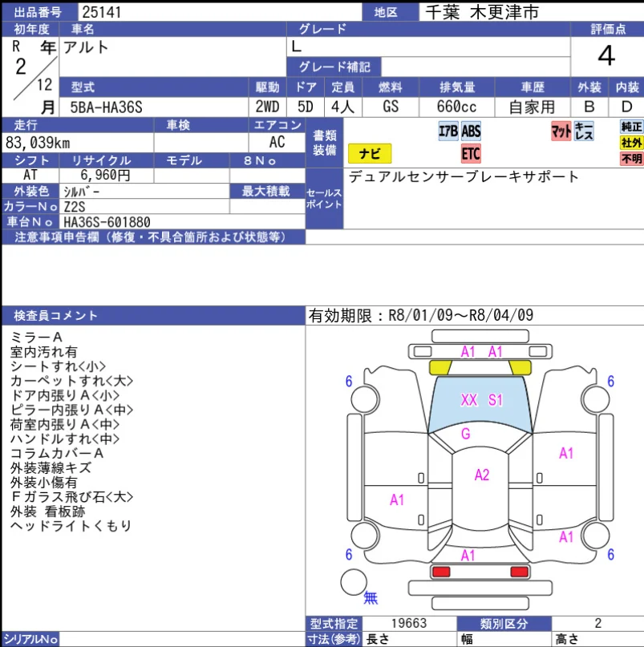
Task: Click the エアB airbag equipment badge
Action: [x=448, y=131]
